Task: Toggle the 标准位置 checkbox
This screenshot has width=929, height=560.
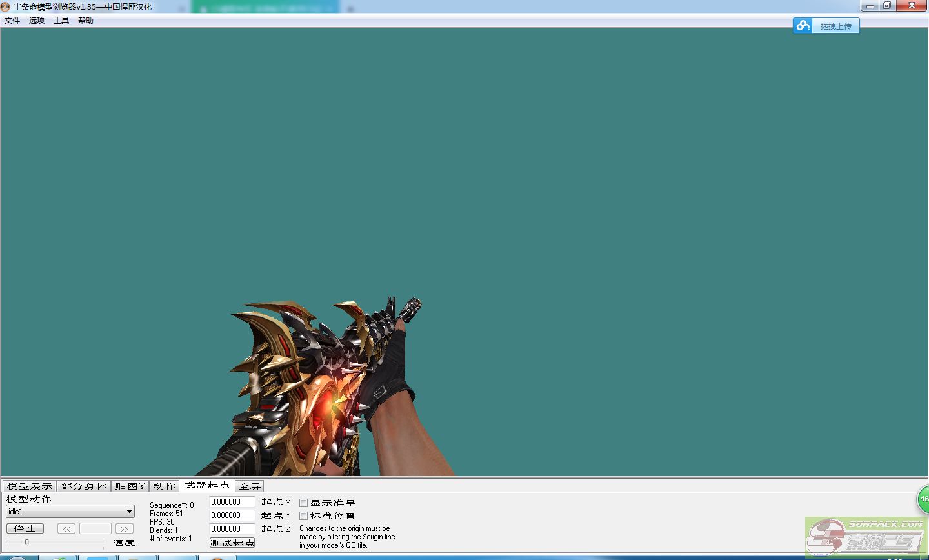Action: (x=303, y=515)
